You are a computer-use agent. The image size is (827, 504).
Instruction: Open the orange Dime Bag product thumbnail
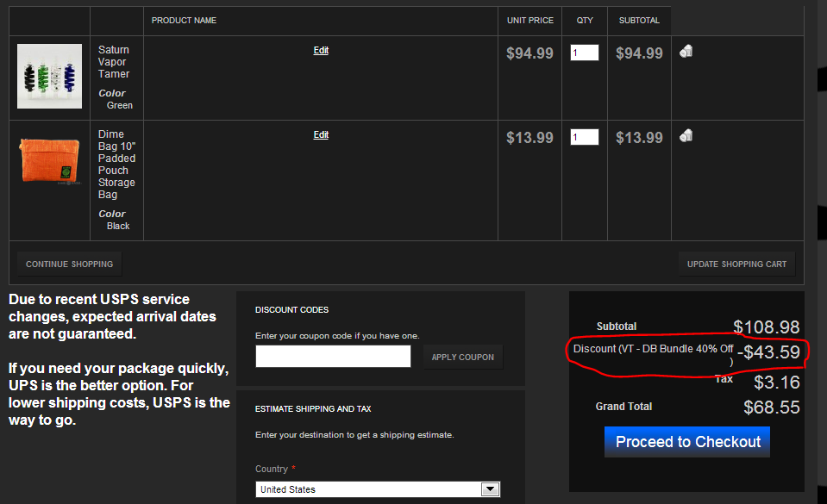click(49, 160)
